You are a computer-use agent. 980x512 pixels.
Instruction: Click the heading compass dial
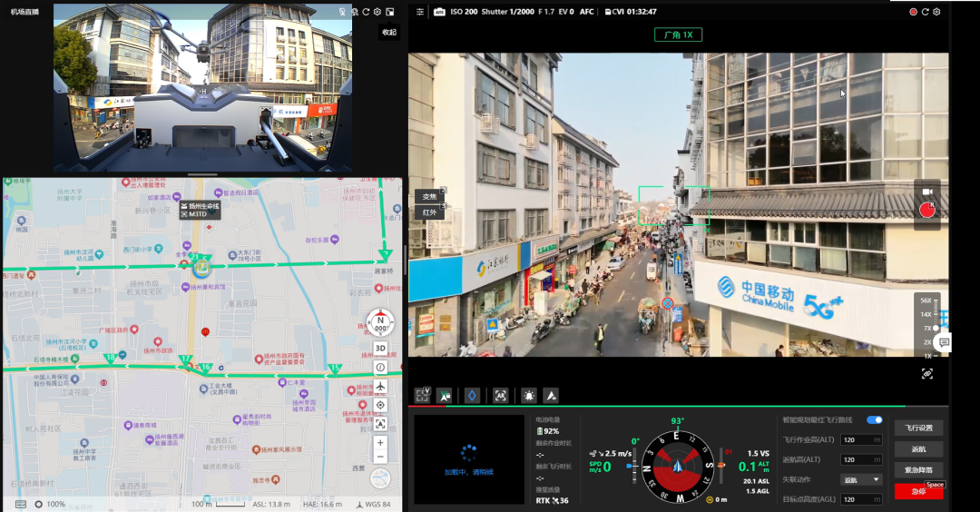pyautogui.click(x=678, y=468)
